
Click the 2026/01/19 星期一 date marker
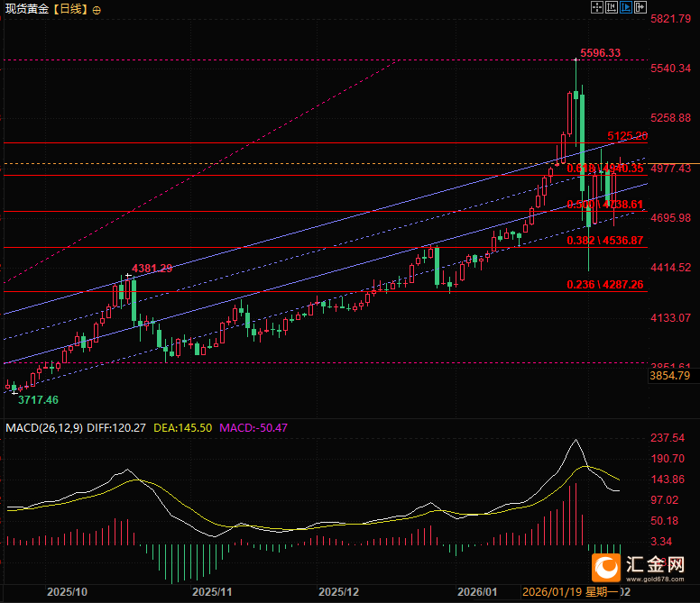click(570, 592)
